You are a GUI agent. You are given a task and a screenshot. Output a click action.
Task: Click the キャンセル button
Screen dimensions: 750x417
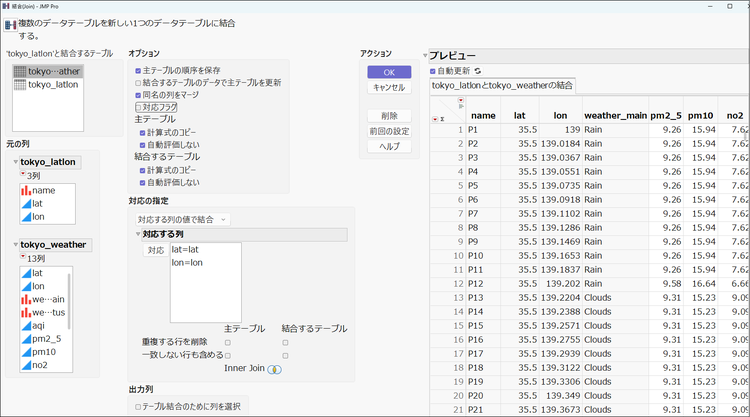389,88
